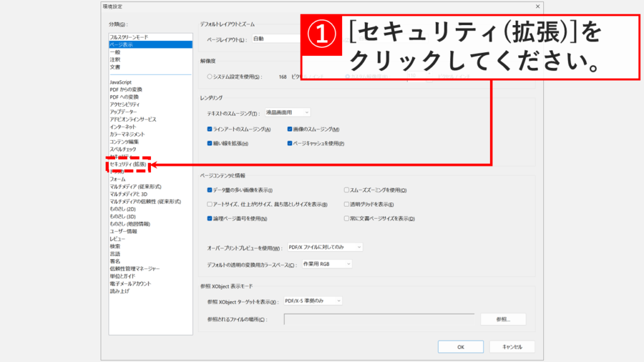This screenshot has width=644, height=362.
Task: Open 参照 XObject ターゲットを表示 dropdown
Action: tap(313, 301)
